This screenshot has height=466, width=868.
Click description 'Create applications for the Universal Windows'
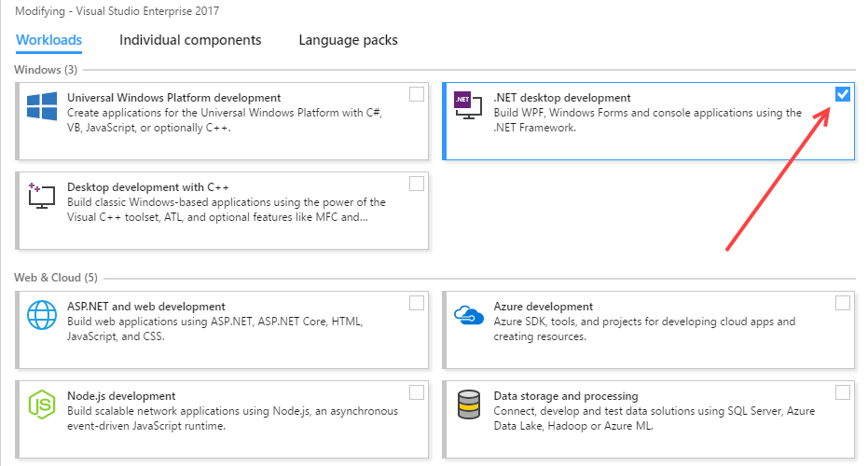pos(225,120)
